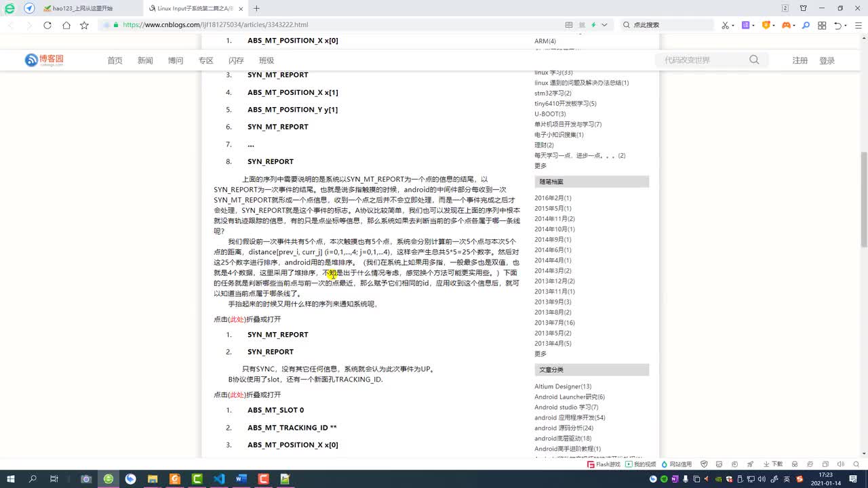
Task: Open 班级 in site navigation
Action: (267, 60)
